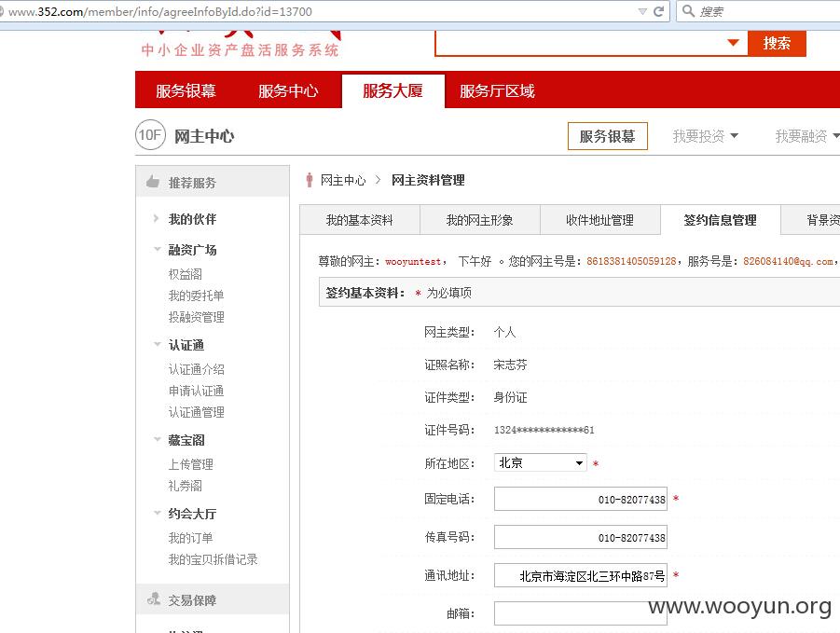840x633 pixels.
Task: Click the thumbs-up 推荐服务 icon
Action: [x=153, y=182]
